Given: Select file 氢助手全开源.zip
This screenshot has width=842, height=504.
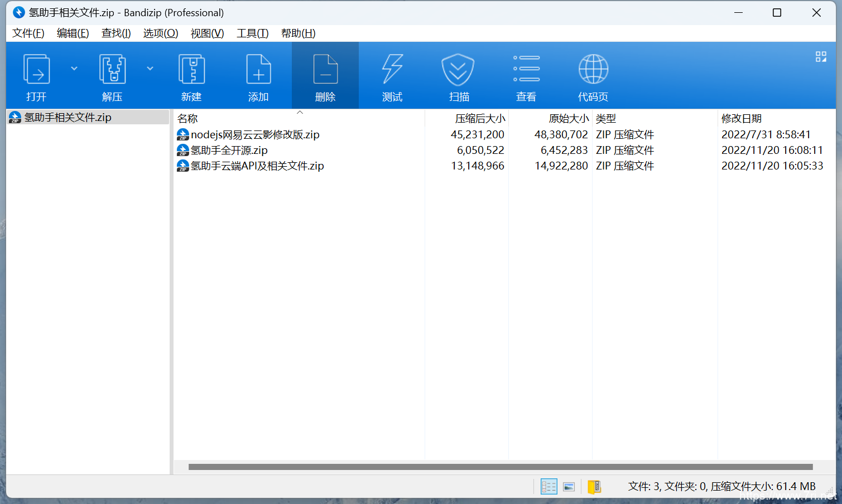Looking at the screenshot, I should click(229, 150).
